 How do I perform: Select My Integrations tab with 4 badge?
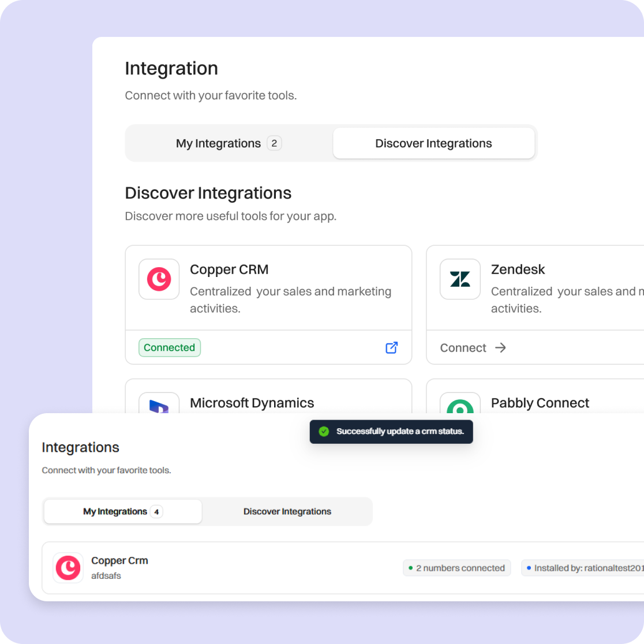123,511
